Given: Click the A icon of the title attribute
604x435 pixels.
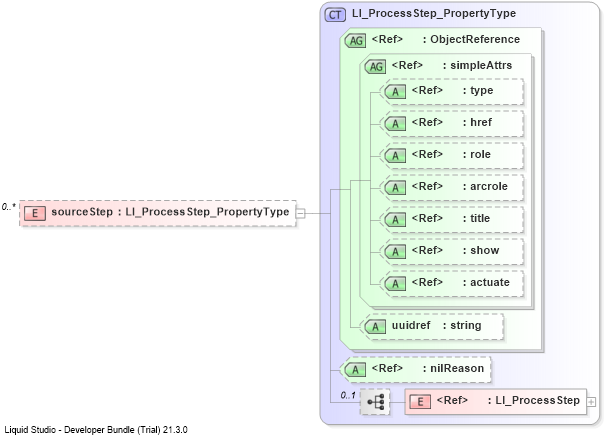Looking at the screenshot, I should tap(395, 220).
